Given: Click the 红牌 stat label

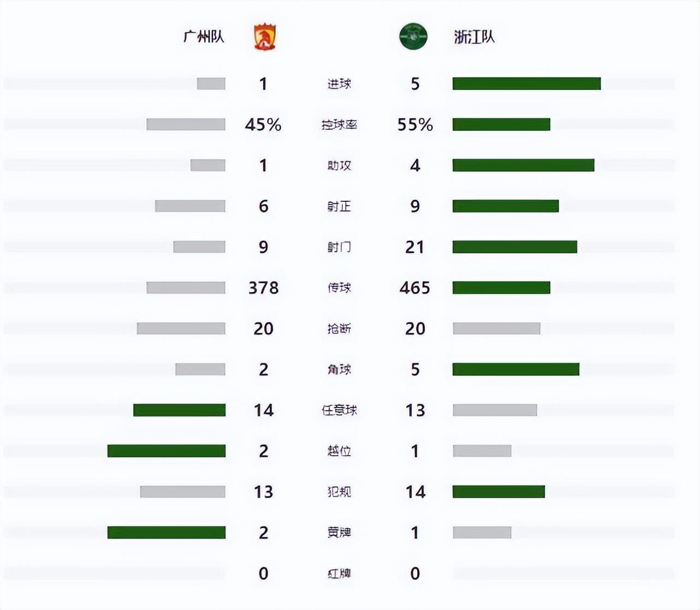Looking at the screenshot, I should pyautogui.click(x=339, y=573).
